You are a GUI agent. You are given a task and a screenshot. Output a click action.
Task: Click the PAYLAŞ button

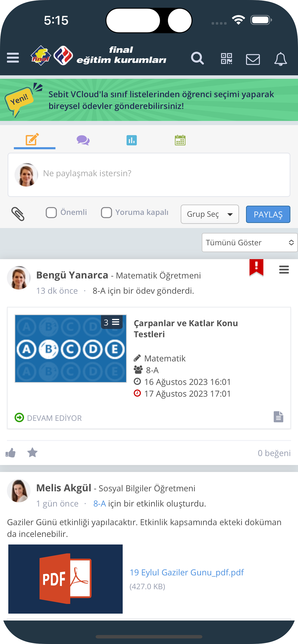(x=268, y=214)
